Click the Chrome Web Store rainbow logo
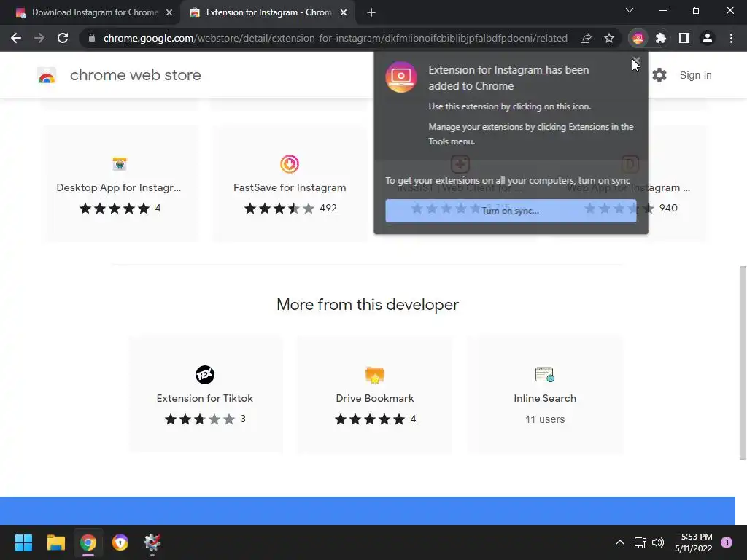747x560 pixels. (47, 75)
